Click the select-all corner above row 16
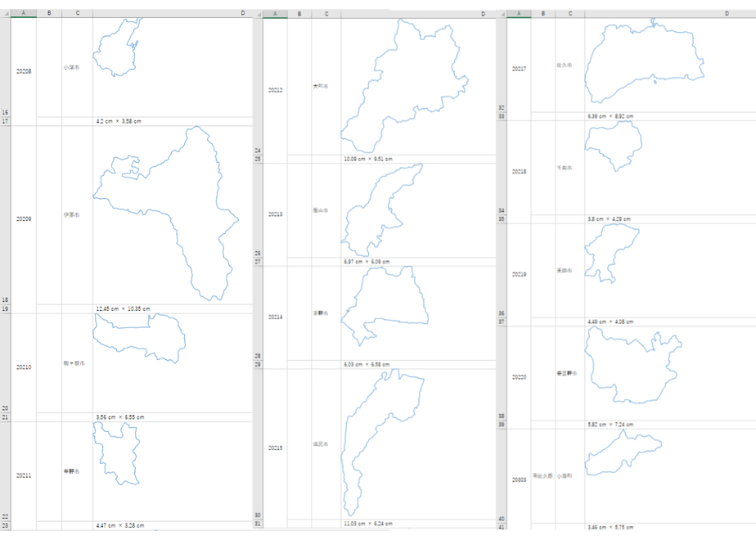This screenshot has width=756, height=540. (x=5, y=13)
